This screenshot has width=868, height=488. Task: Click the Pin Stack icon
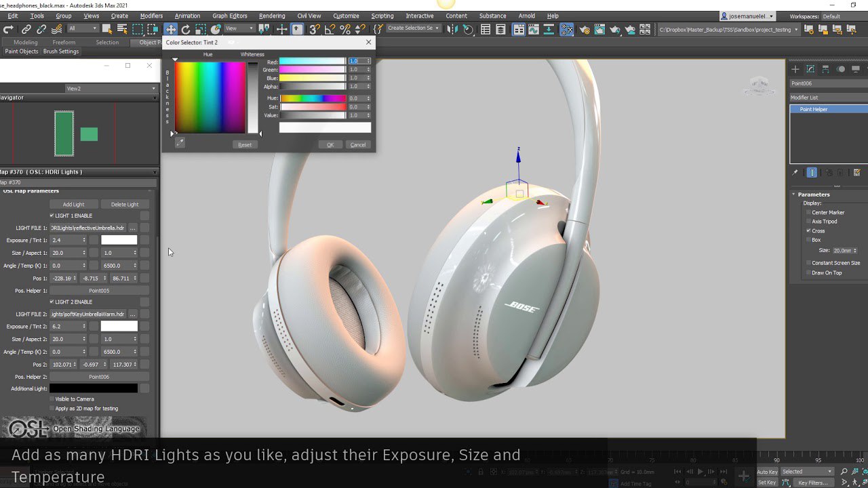pyautogui.click(x=795, y=173)
